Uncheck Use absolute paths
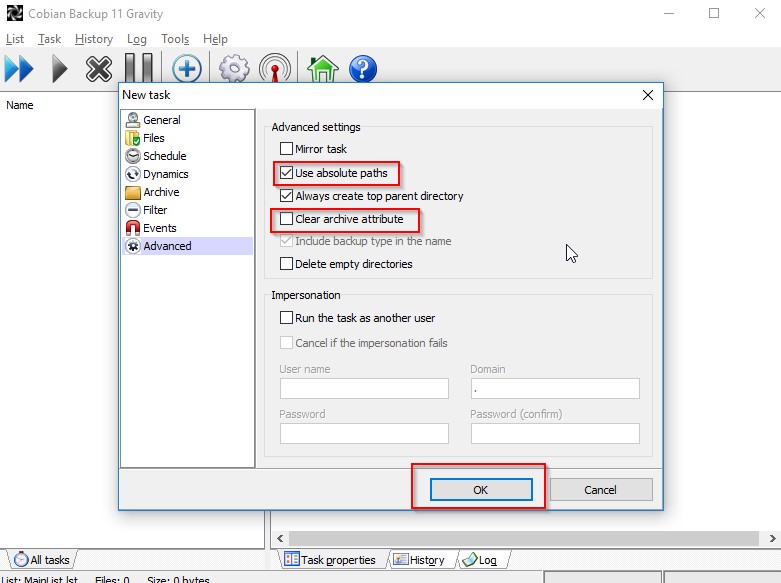The image size is (781, 583). tap(287, 173)
